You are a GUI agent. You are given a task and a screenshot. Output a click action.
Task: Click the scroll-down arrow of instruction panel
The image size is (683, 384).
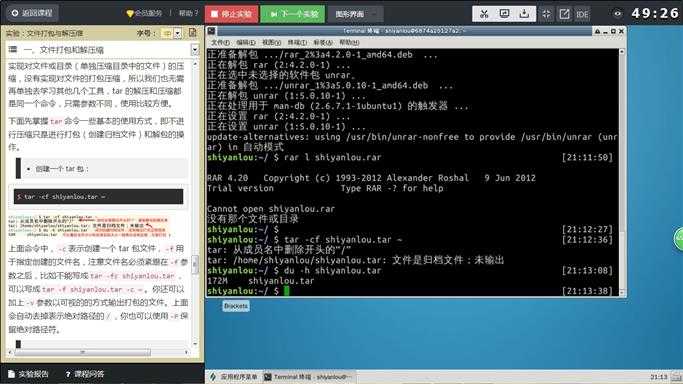click(x=195, y=344)
